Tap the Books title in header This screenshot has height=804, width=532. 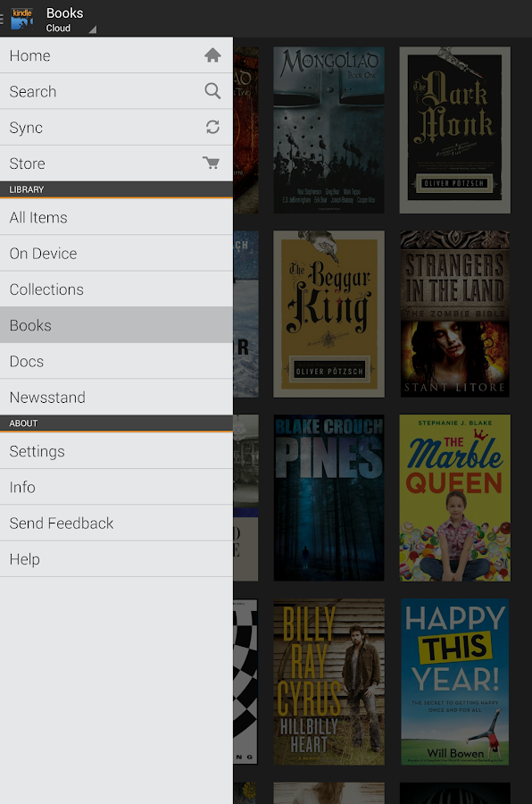coord(64,13)
